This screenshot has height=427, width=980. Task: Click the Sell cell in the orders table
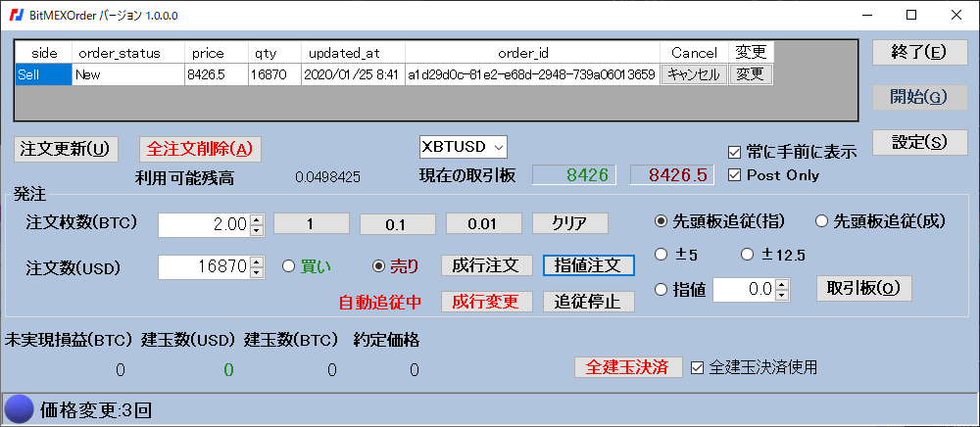click(x=43, y=74)
